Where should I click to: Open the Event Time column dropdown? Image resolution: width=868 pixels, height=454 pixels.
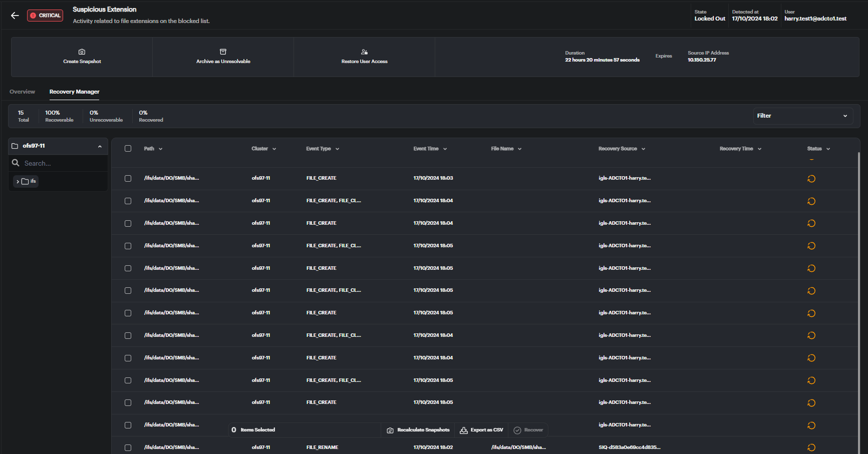coord(445,149)
